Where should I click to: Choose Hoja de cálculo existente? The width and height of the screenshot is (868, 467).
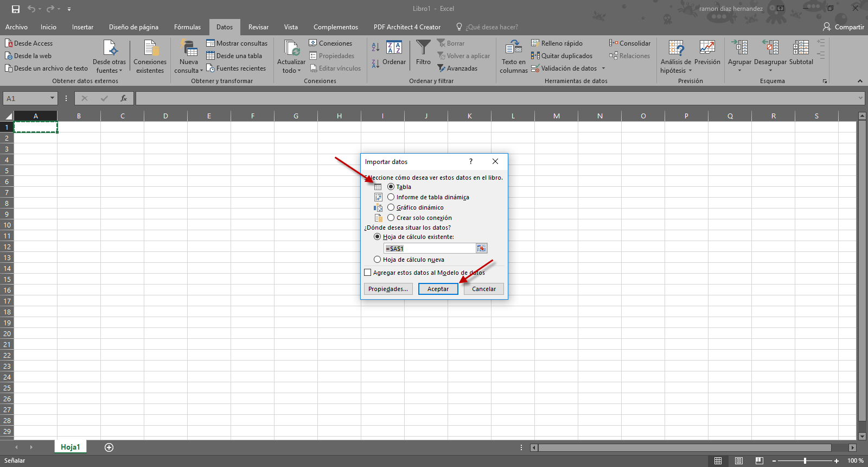tap(377, 237)
